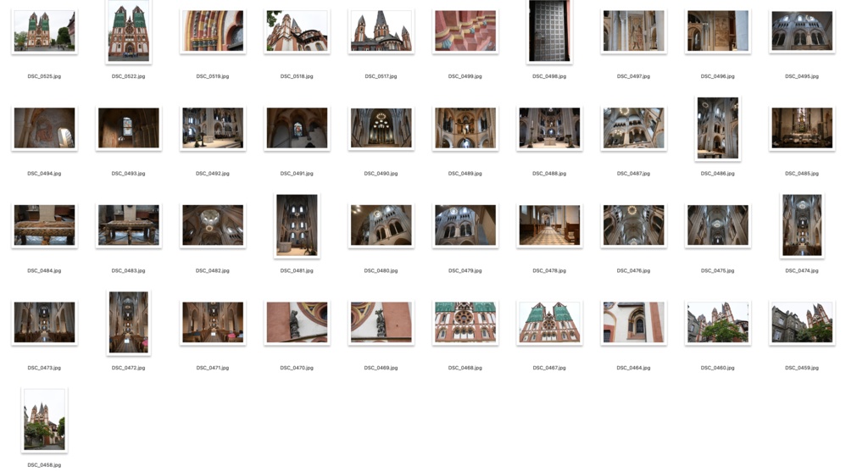Select the thumbnail above DSC_0518.jpg
The width and height of the screenshot is (868, 472).
(297, 31)
